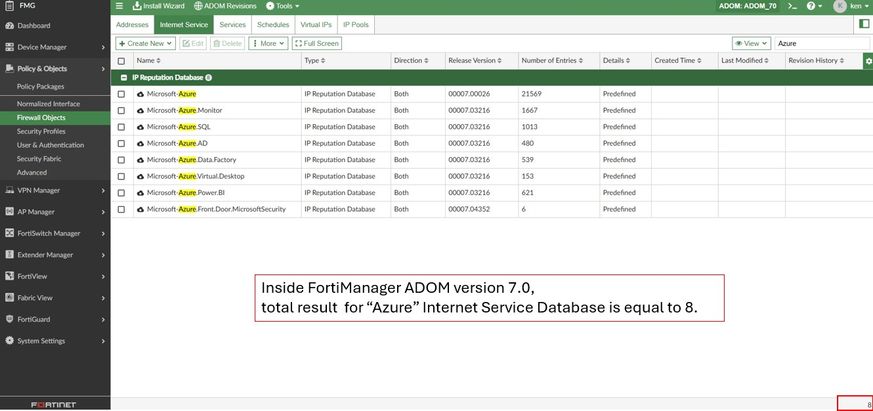Image resolution: width=873 pixels, height=411 pixels.
Task: Click the column settings gear icon
Action: tap(867, 61)
